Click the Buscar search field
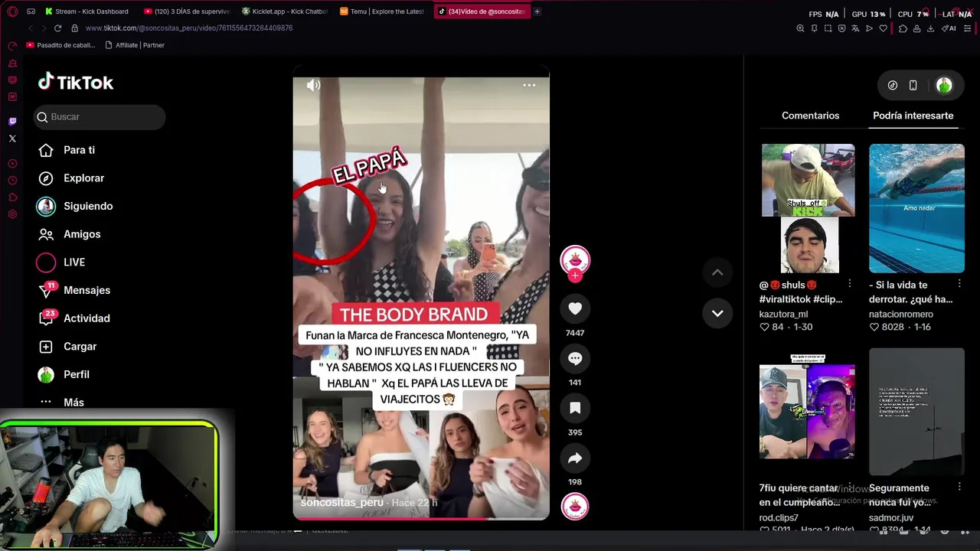The width and height of the screenshot is (980, 551). click(x=100, y=117)
